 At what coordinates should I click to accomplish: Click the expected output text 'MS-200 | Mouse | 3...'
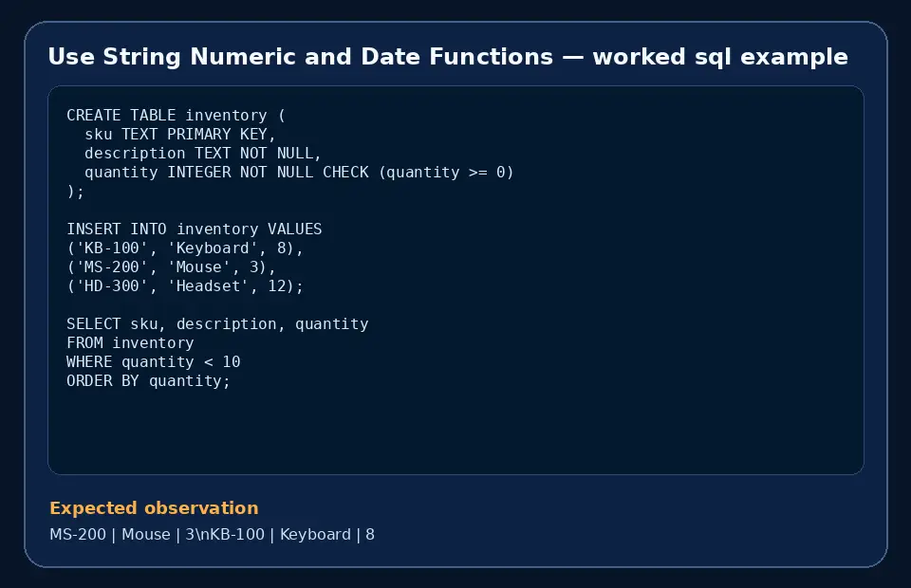click(x=212, y=535)
